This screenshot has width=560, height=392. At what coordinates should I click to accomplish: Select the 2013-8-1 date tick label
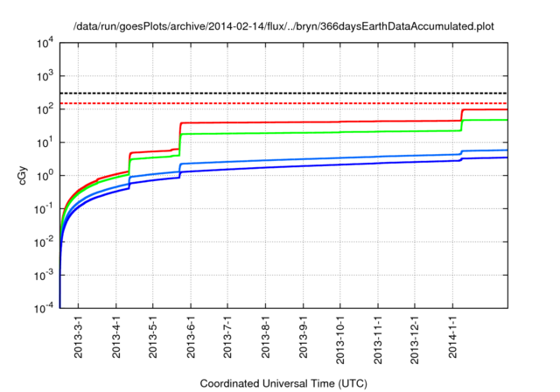pos(265,338)
